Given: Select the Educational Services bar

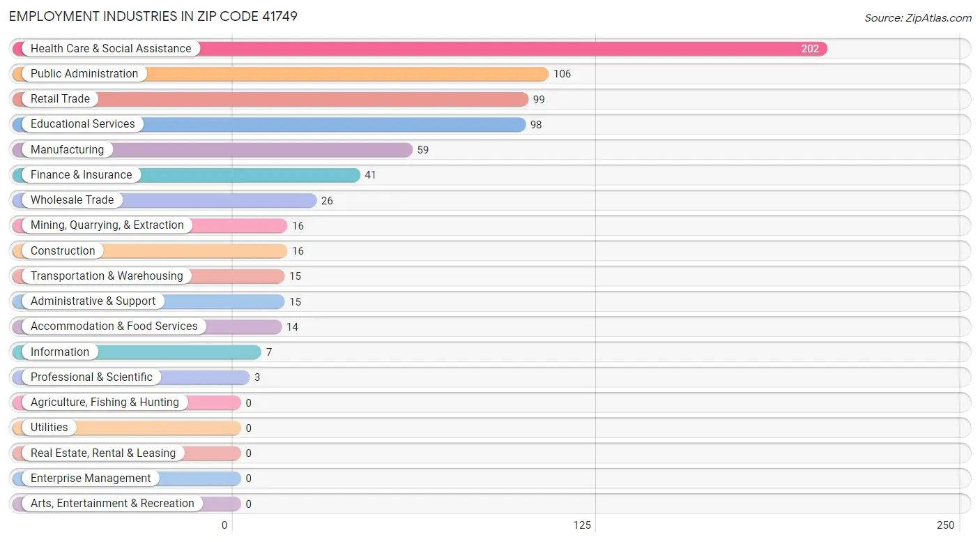Looking at the screenshot, I should tap(269, 124).
